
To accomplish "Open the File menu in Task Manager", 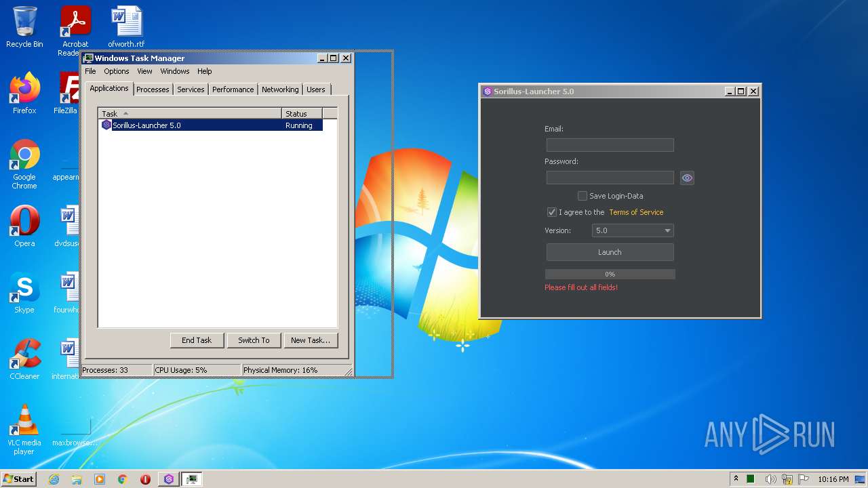I will tap(90, 71).
